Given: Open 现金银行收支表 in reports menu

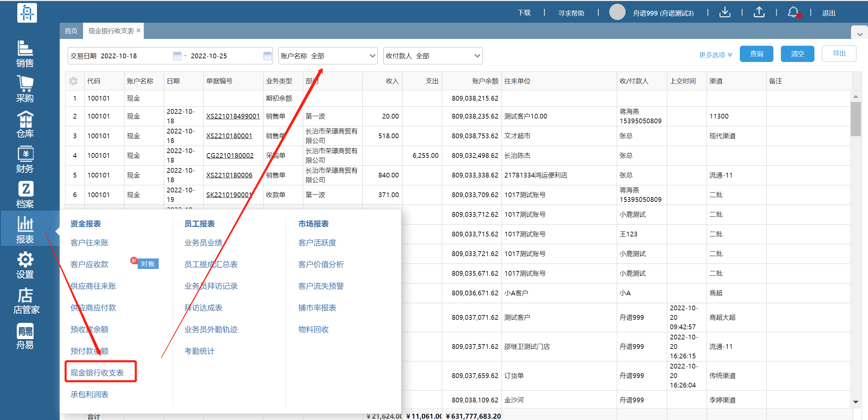Looking at the screenshot, I should click(x=97, y=373).
